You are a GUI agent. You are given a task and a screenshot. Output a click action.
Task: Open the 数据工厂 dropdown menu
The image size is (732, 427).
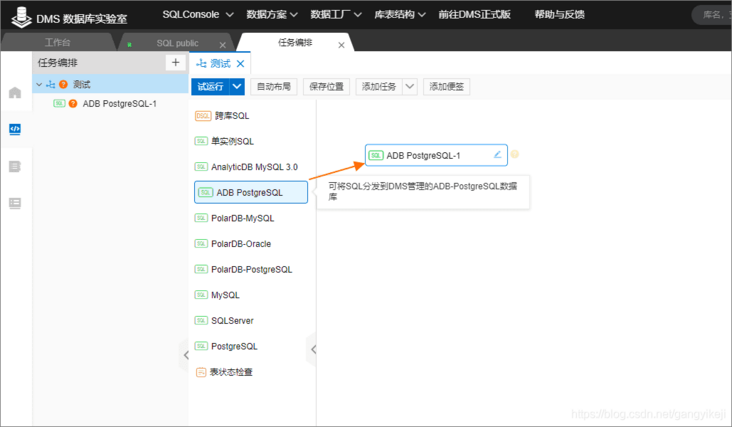click(336, 14)
